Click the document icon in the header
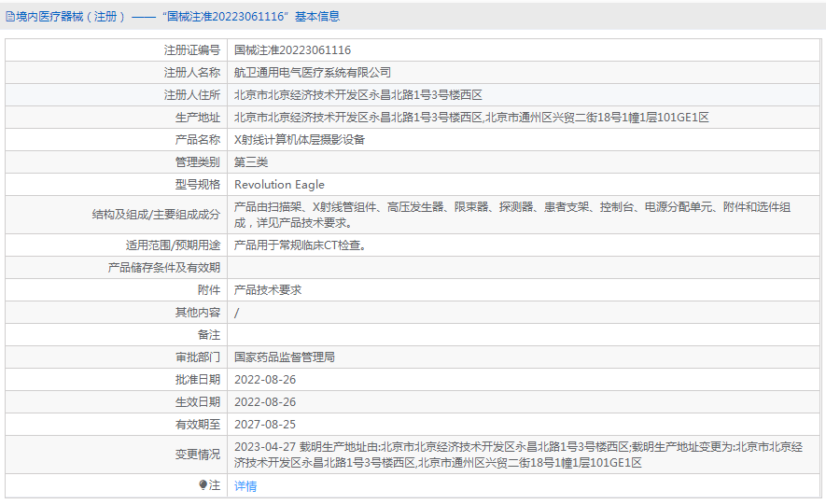This screenshot has width=826, height=504. 10,17
